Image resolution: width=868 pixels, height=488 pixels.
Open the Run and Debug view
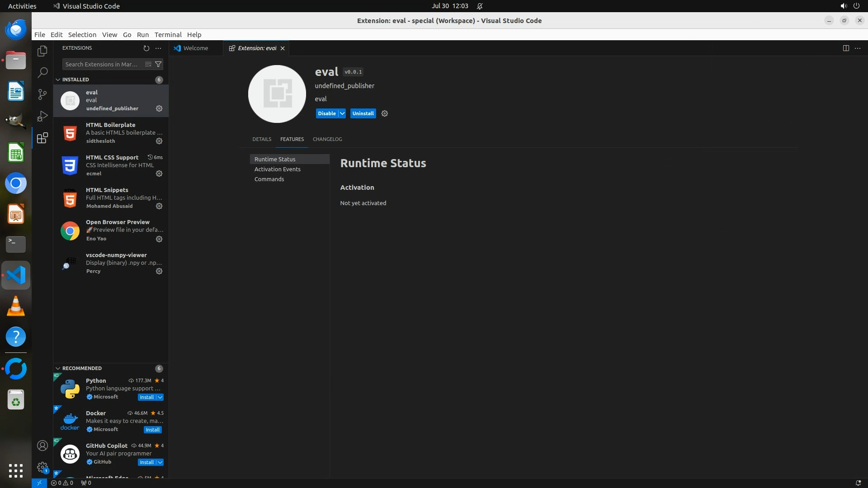(42, 116)
